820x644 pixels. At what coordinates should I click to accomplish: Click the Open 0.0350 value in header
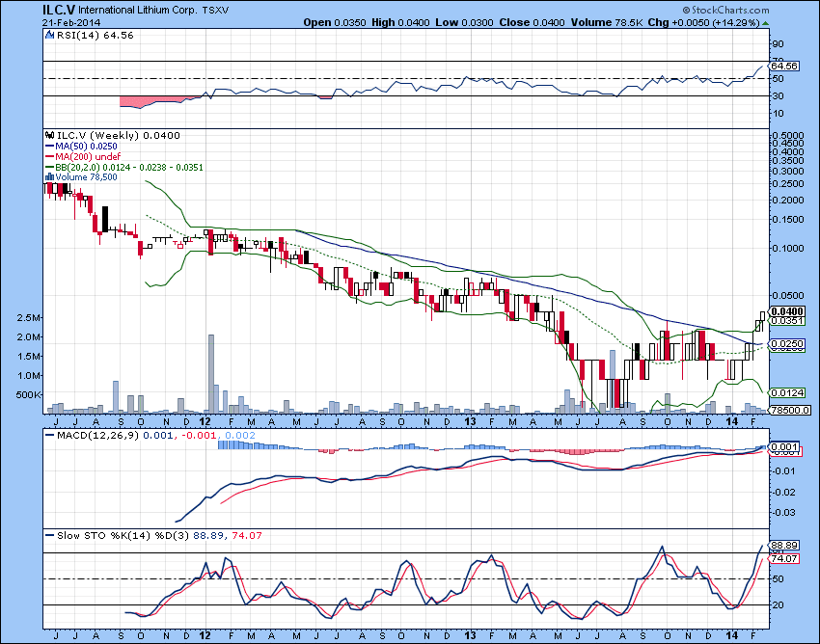click(335, 22)
